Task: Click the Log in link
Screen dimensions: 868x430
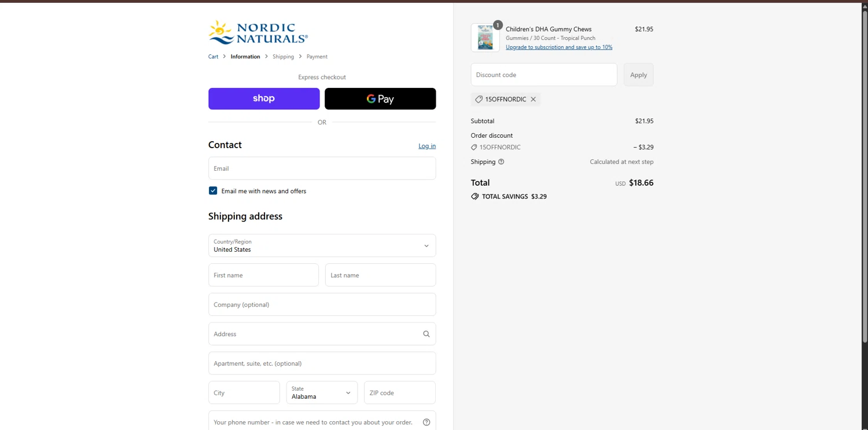Action: point(427,146)
